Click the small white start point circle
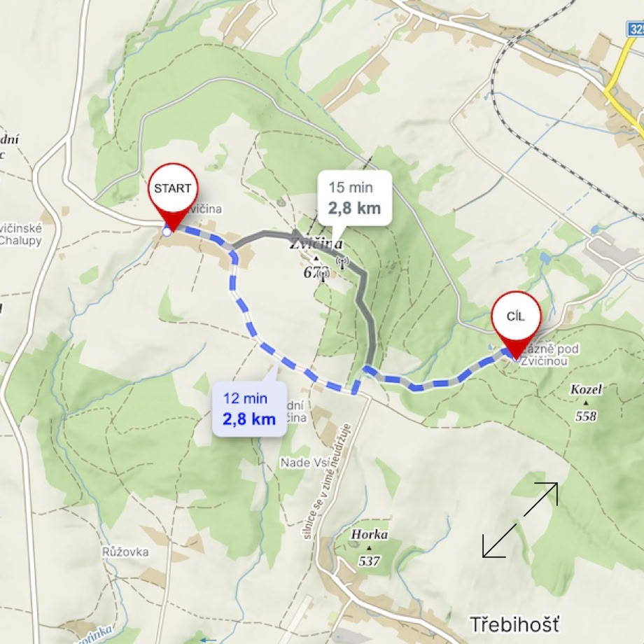This screenshot has width=644, height=644. pos(167,232)
